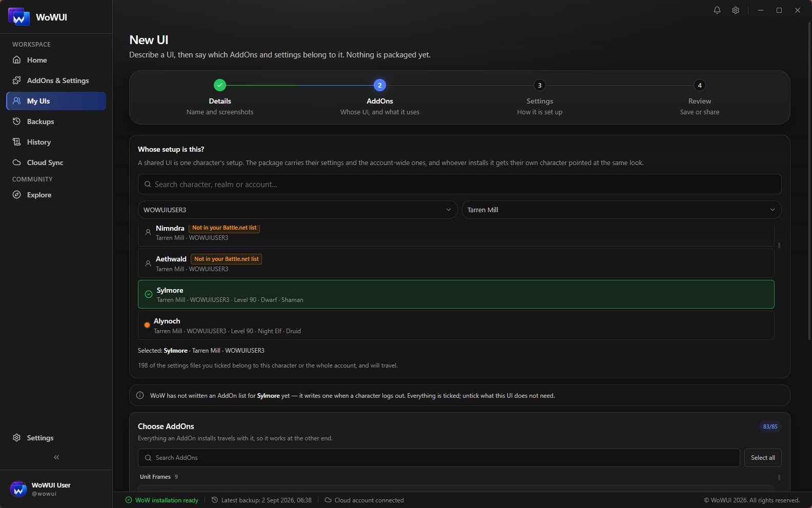Click the 'Choose AddOns' heading

pos(166,426)
